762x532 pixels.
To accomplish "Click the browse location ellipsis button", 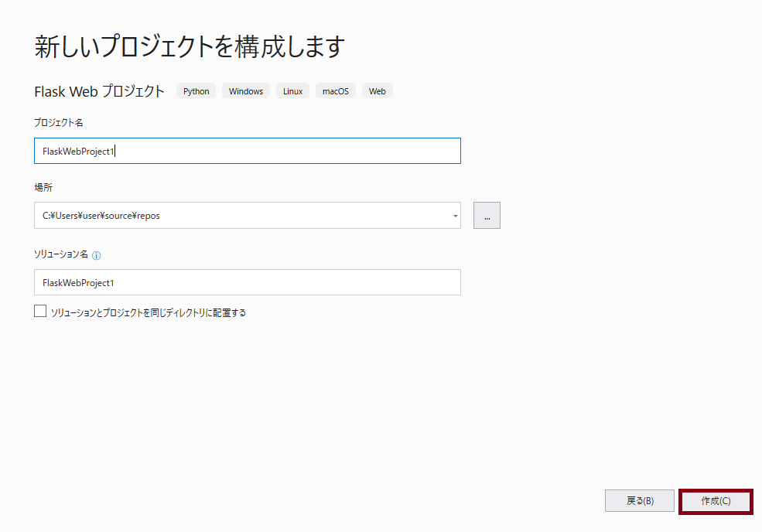I will tap(487, 215).
